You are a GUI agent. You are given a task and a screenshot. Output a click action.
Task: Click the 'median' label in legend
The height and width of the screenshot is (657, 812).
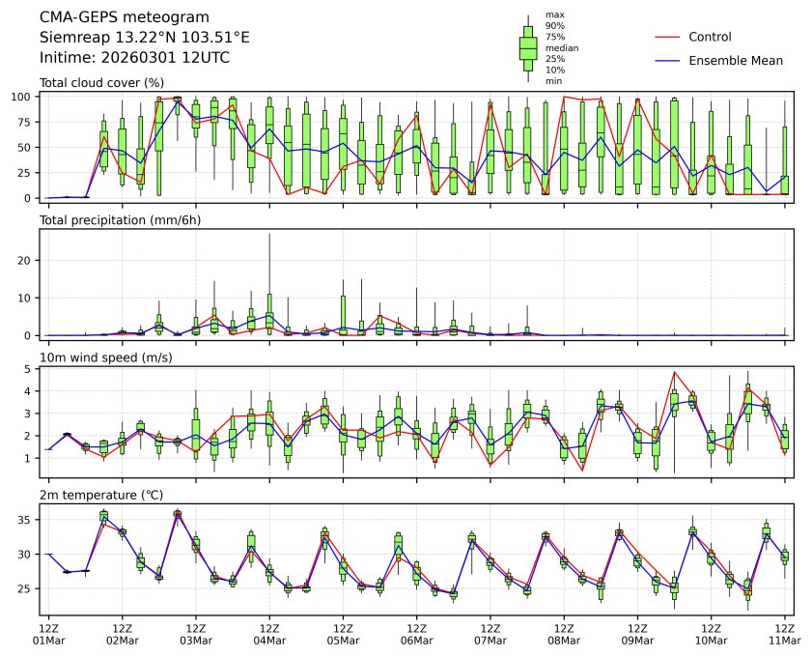pos(558,47)
